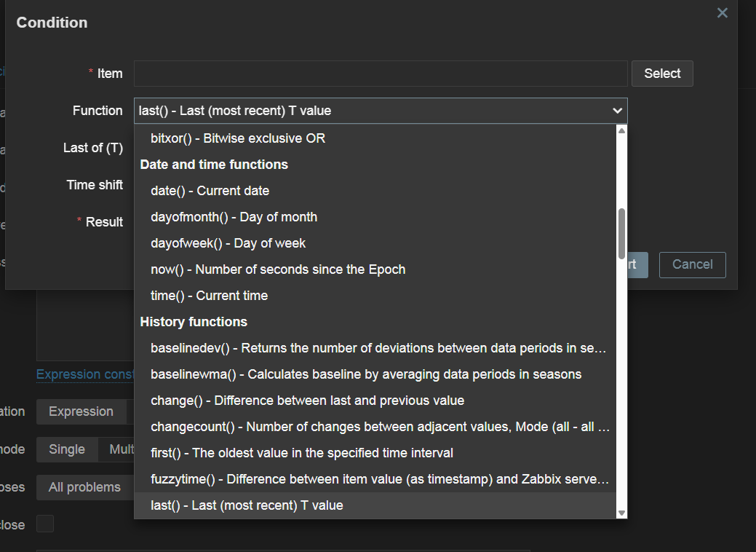The image size is (756, 552).
Task: Choose highlighted last() - Last (most recent) T value
Action: point(375,505)
